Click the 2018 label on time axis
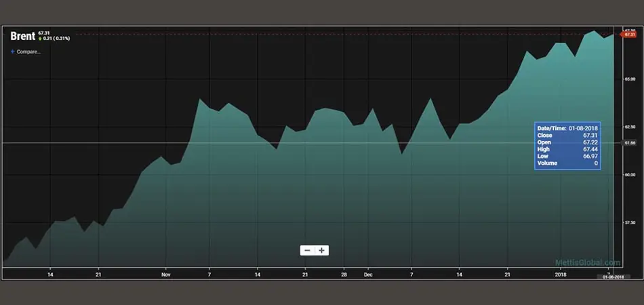The image size is (644, 305). point(561,274)
